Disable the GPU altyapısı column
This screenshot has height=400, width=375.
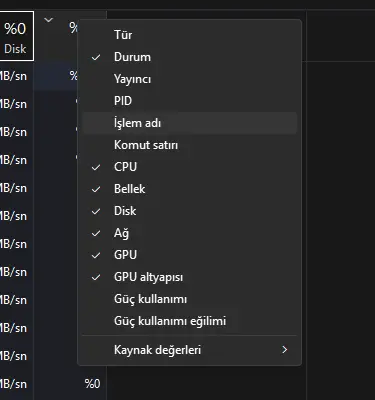coord(189,277)
